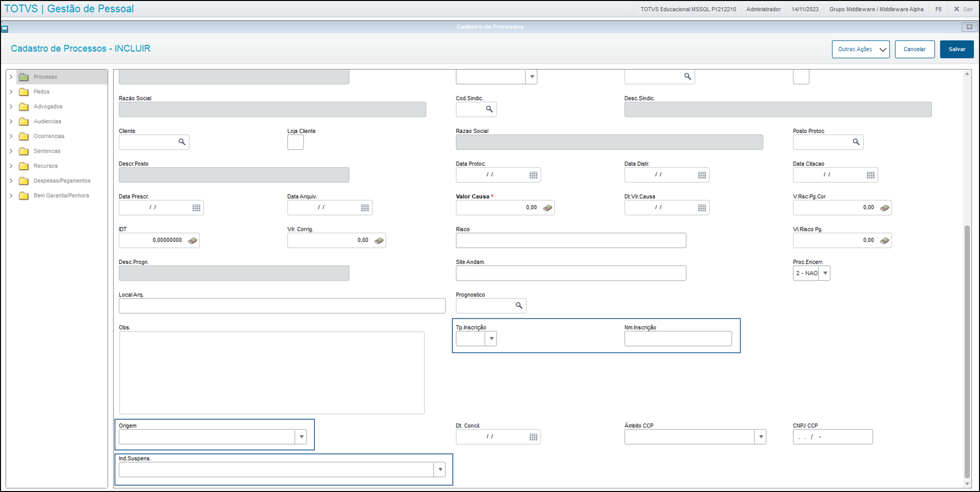Click the Cliente lookup magnifier icon
Viewport: 980px width, 492px height.
[182, 142]
